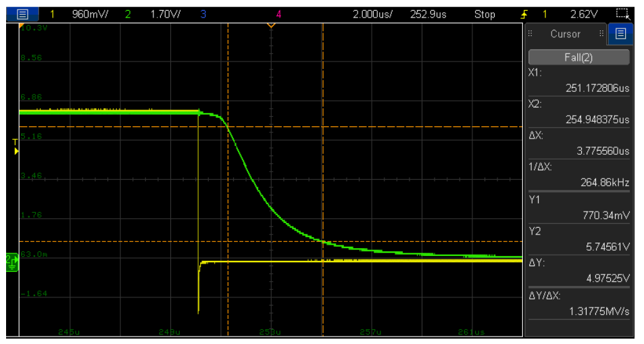Select channel 1 indicator in top bar
This screenshot has width=644, height=344.
click(x=52, y=14)
